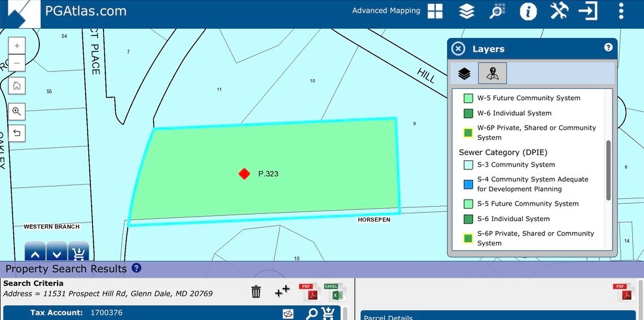
Task: Zoom in with the plus button
Action: (x=17, y=46)
